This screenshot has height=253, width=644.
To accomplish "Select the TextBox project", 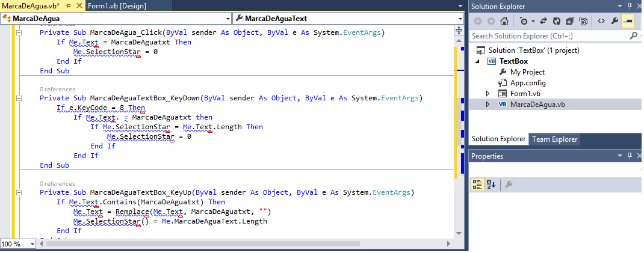I will (513, 61).
